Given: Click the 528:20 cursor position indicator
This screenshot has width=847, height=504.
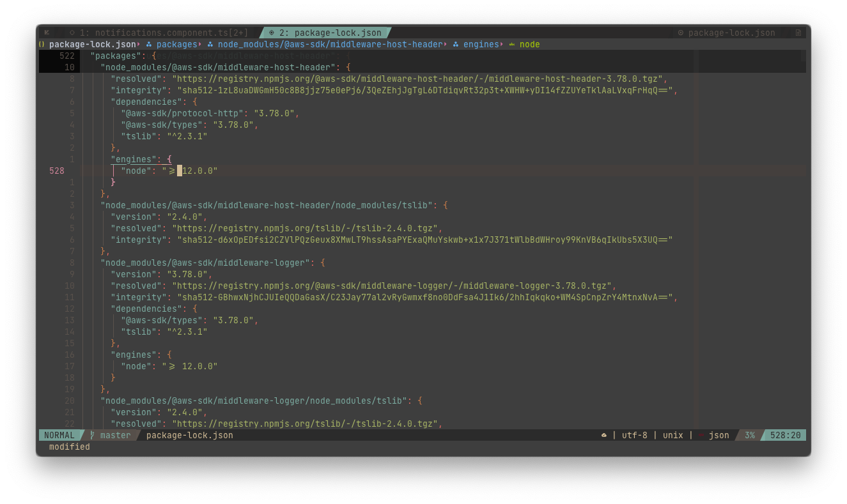Looking at the screenshot, I should click(x=785, y=435).
